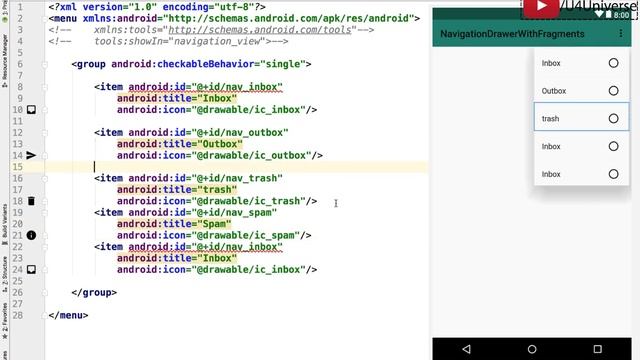This screenshot has height=360, width=640.
Task: Collapse the nav_spam item fold marker on line 19
Action: point(44,213)
